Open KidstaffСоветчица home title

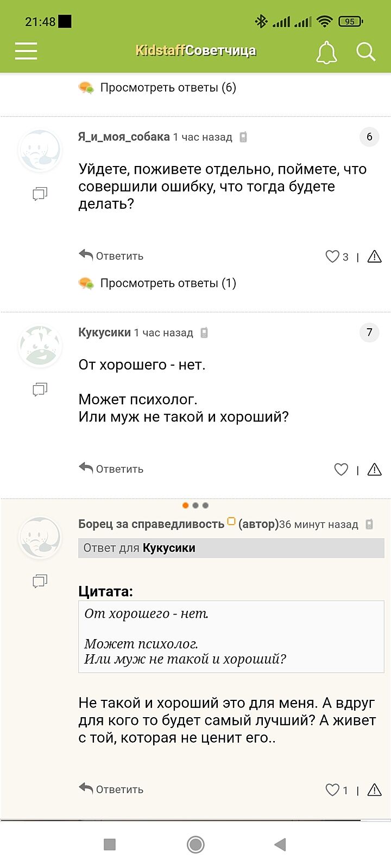(x=195, y=51)
